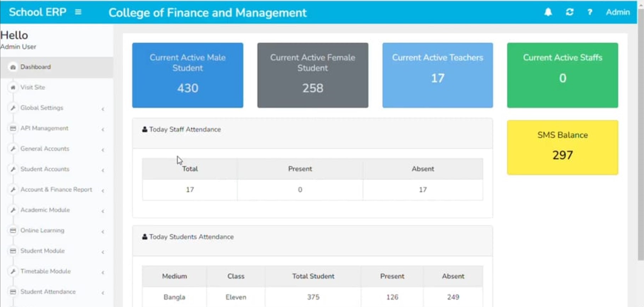The height and width of the screenshot is (307, 644).
Task: Select General Accounts in sidebar
Action: click(x=45, y=149)
